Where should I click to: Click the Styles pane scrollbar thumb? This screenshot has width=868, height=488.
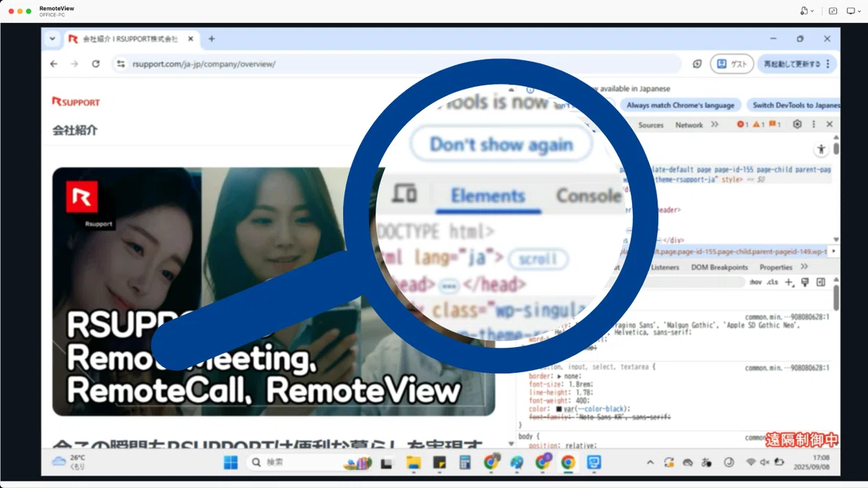836,296
